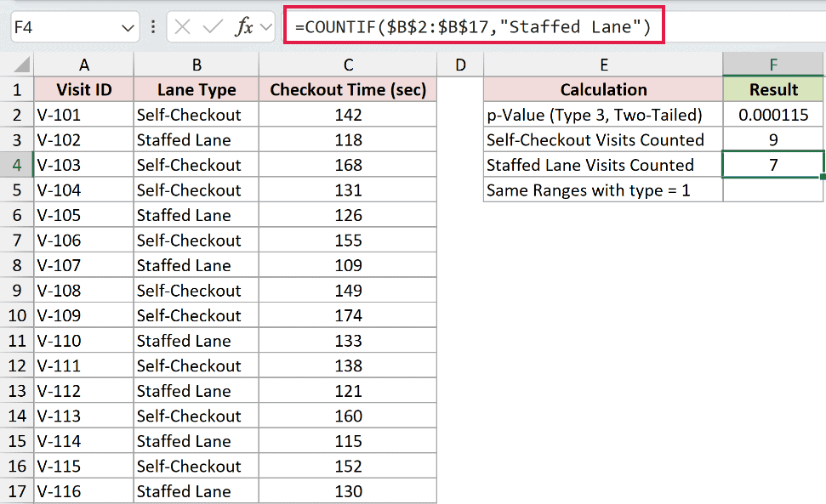Select column F header

coord(773,65)
